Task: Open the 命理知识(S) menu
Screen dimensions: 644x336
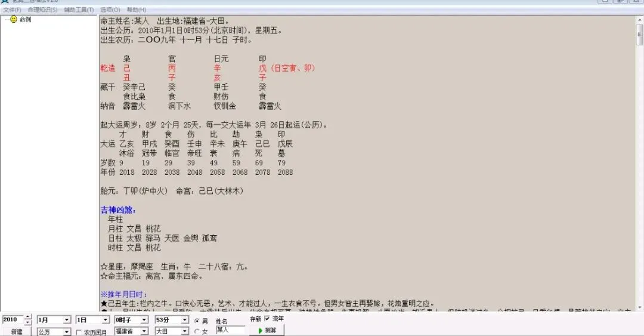Action: point(42,10)
